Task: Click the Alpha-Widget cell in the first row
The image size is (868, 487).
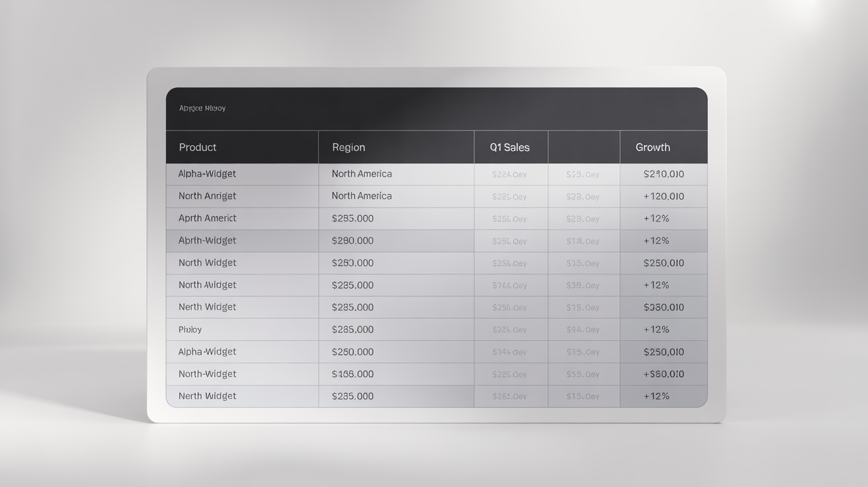Action: pyautogui.click(x=206, y=173)
